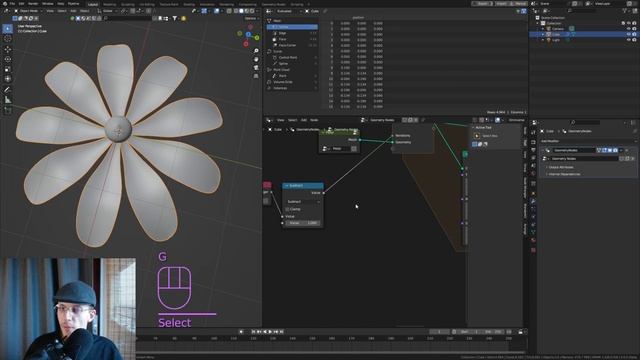Collapse the Subtract node via header arrow
Viewport: 640px width, 360px height.
pyautogui.click(x=287, y=186)
